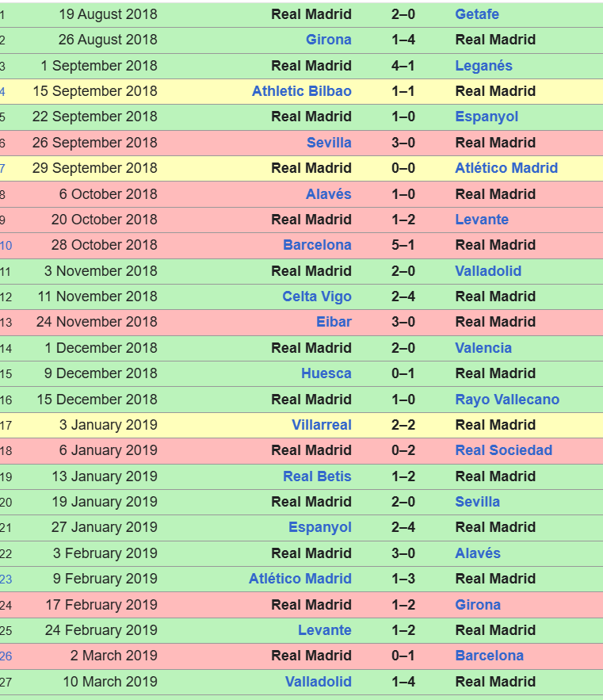Screen dimensions: 603x700
Task: Click Sevilla link in the 19 January row
Action: 477,502
